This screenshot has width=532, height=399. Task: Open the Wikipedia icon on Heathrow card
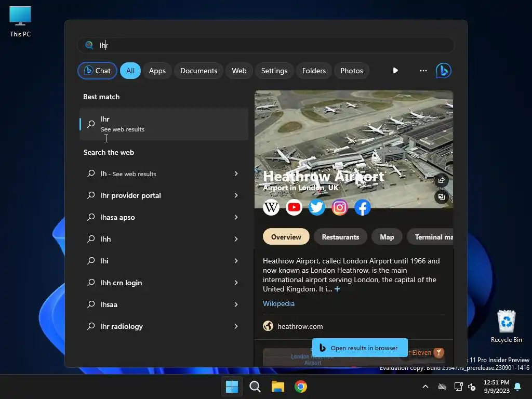pos(271,207)
